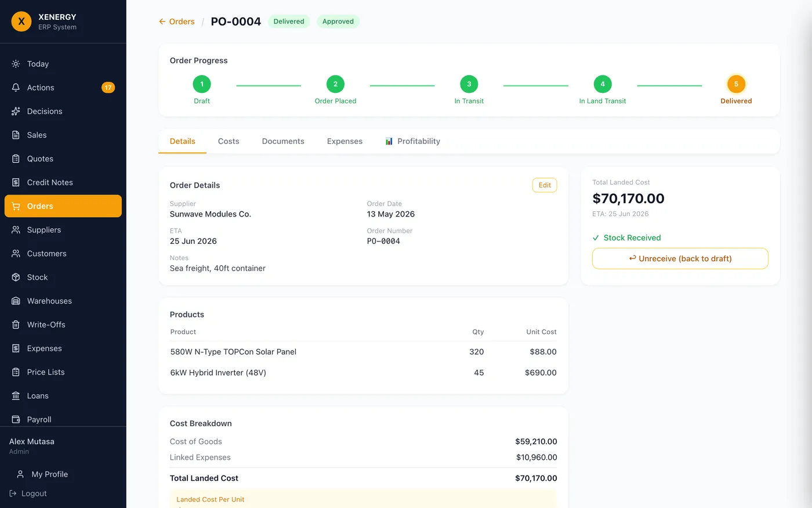Select the Details tab
This screenshot has width=812, height=508.
[183, 141]
